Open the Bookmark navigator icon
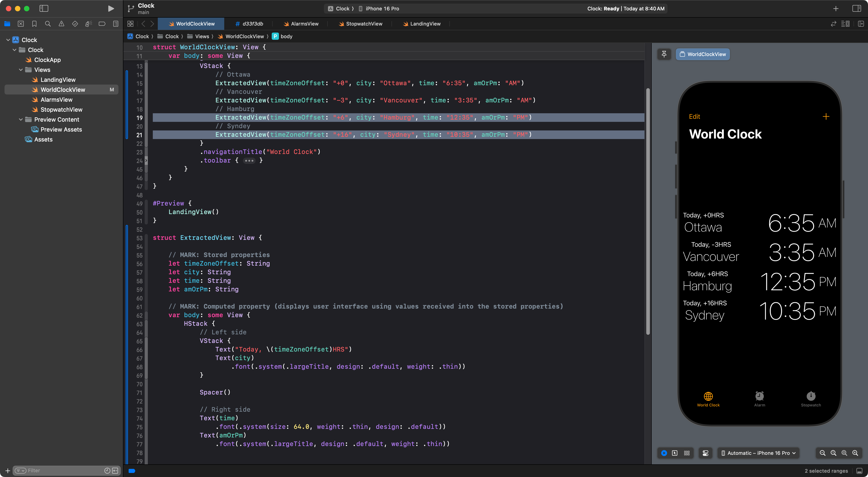 (34, 24)
